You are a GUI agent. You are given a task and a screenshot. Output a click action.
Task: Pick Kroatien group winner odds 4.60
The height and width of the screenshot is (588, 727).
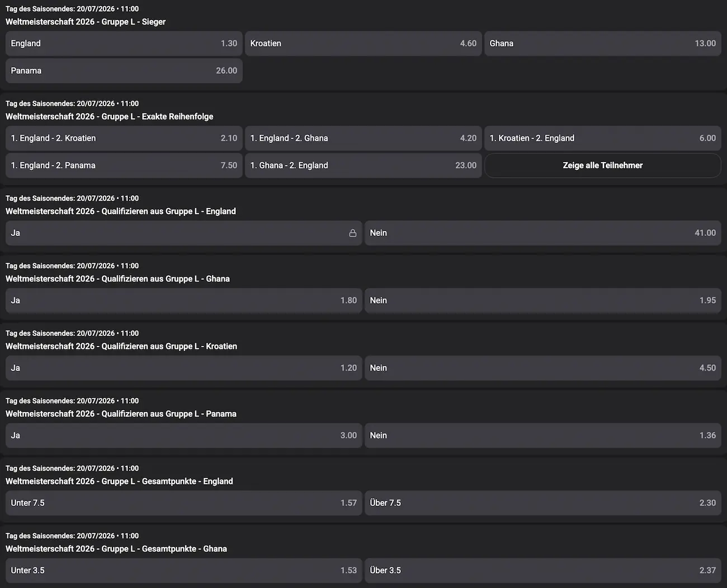coord(363,44)
